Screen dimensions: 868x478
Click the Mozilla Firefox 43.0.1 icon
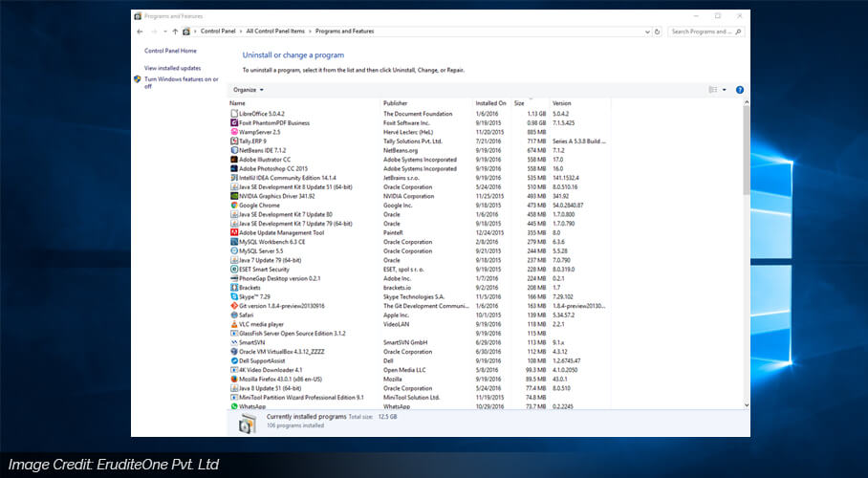(x=234, y=380)
